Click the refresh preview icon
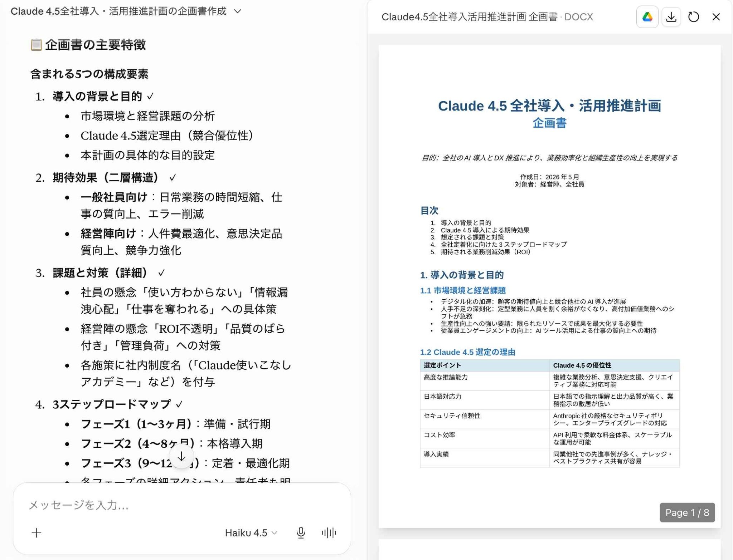Screen dimensions: 733x560 [694, 17]
